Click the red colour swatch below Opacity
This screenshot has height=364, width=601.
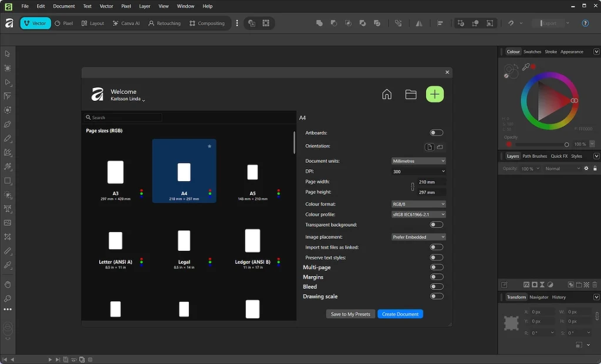(x=509, y=144)
